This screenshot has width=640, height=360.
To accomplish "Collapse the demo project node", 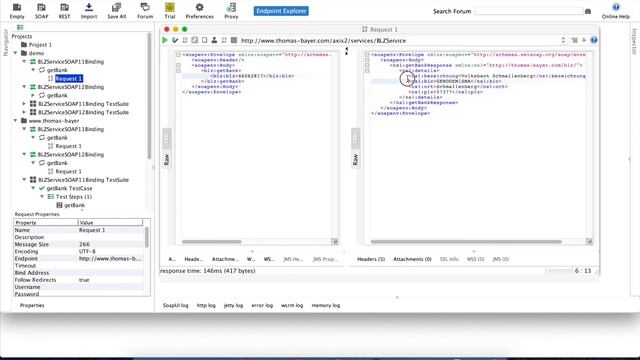I will (16, 53).
